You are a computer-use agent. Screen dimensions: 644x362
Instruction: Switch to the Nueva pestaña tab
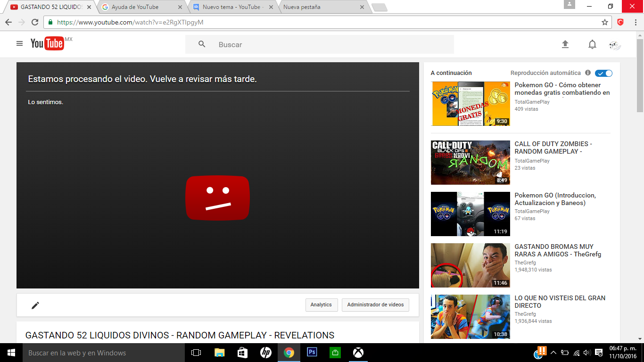[x=323, y=7]
